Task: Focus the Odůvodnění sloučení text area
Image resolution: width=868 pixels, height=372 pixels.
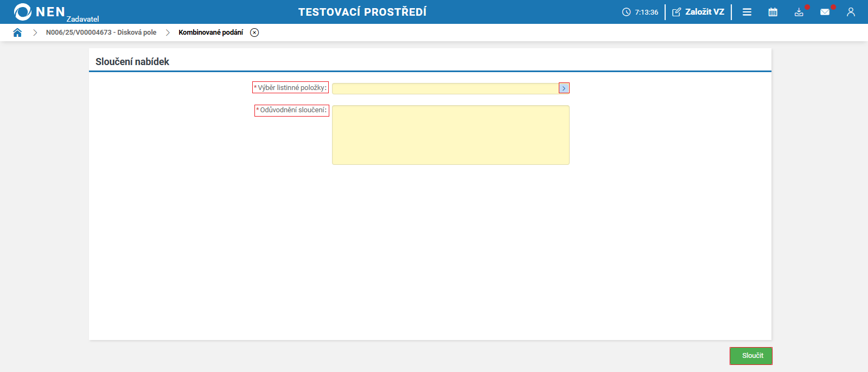Action: pyautogui.click(x=451, y=135)
